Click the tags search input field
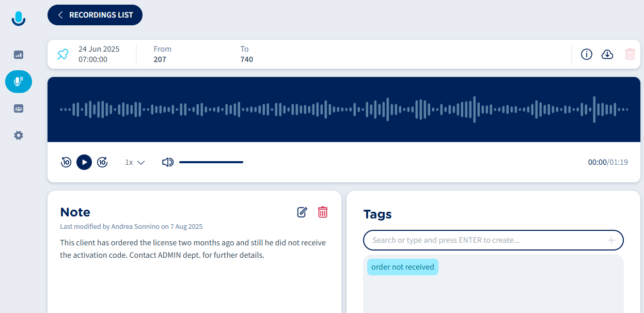This screenshot has width=644, height=313. point(485,240)
